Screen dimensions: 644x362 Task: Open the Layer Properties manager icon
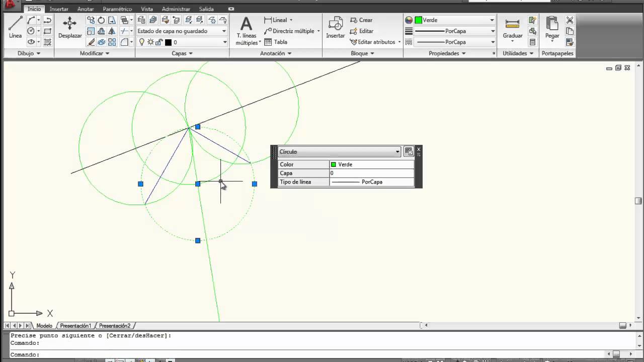point(141,20)
